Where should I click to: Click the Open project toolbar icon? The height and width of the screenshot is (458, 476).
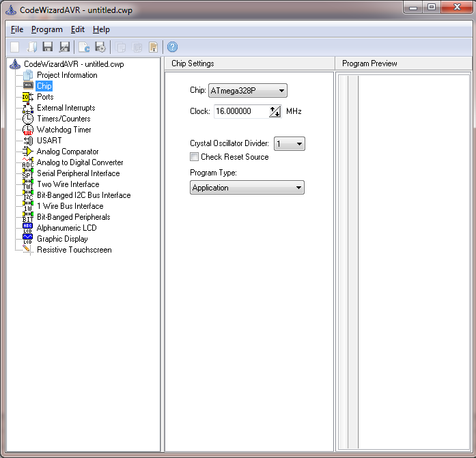31,47
